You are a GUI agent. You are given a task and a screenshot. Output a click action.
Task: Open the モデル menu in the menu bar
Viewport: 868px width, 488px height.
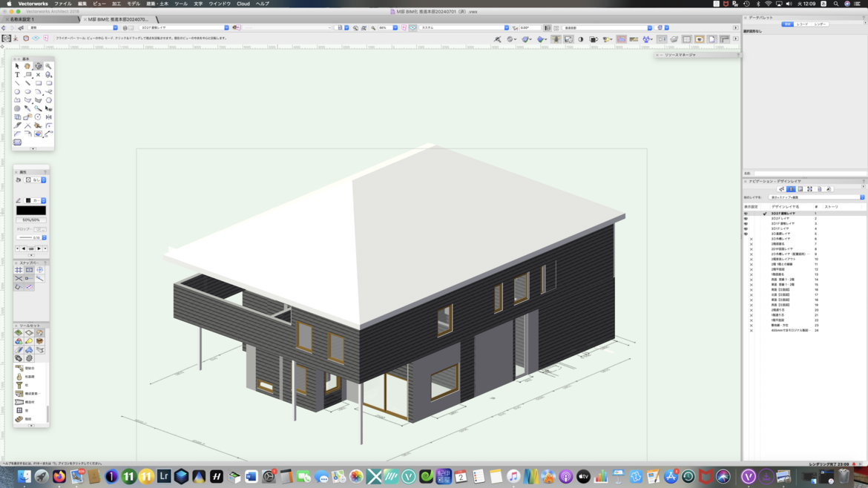(133, 4)
